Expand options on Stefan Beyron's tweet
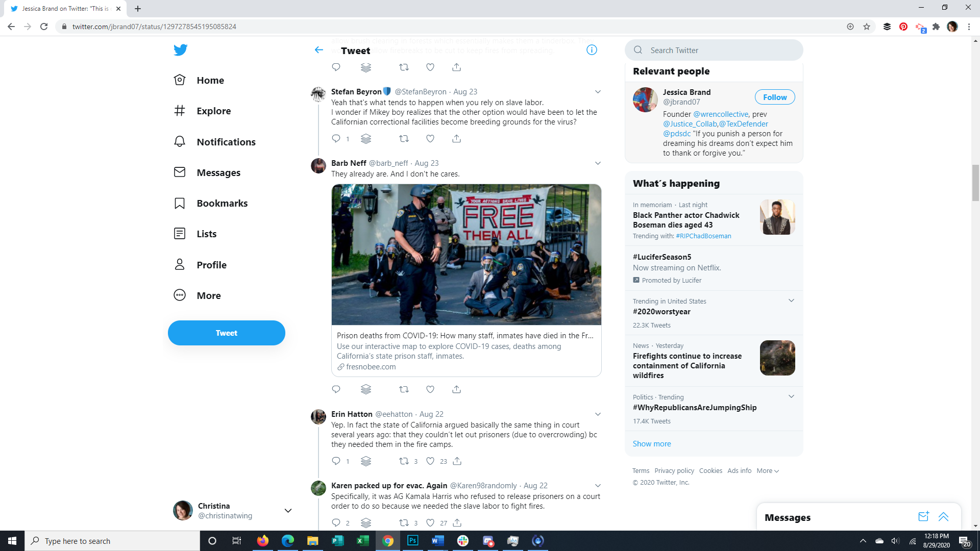The image size is (980, 551). 598,92
